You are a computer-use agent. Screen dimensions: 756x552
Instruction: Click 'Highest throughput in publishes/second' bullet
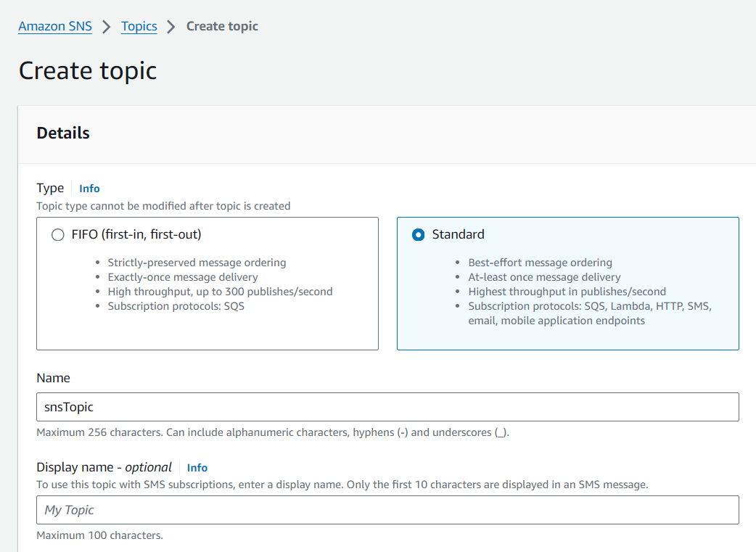point(567,292)
